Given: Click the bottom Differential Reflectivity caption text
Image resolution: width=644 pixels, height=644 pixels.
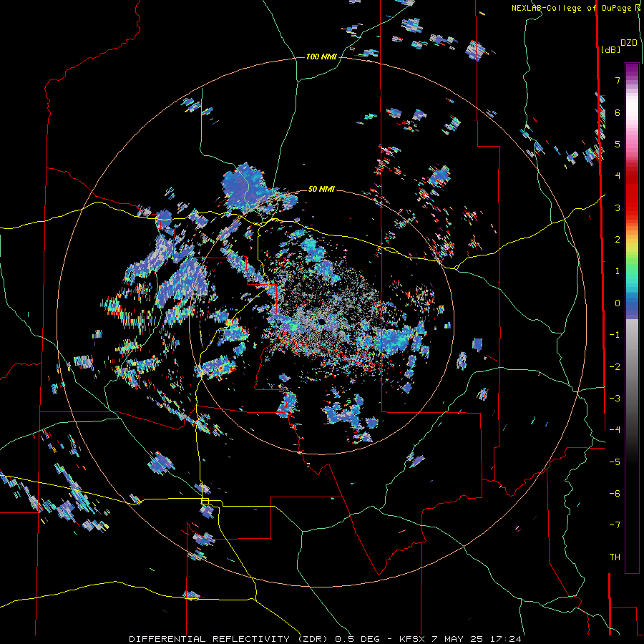Looking at the screenshot, I should [x=326, y=639].
